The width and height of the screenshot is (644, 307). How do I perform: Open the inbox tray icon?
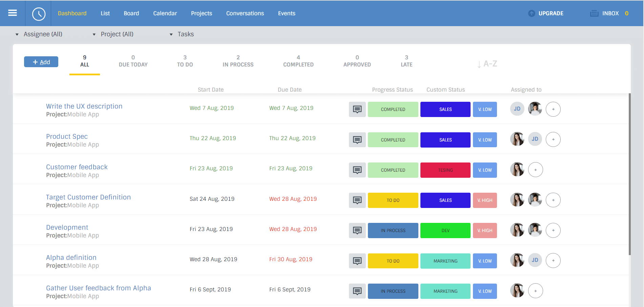click(x=594, y=14)
